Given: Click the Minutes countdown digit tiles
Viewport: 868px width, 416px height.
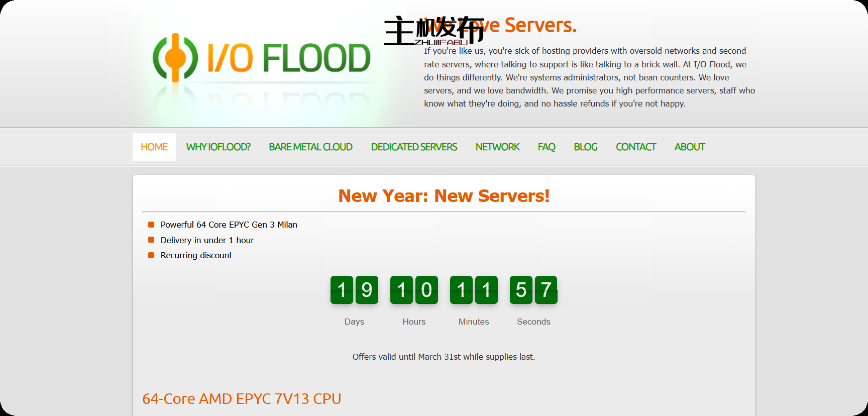Looking at the screenshot, I should (x=474, y=290).
